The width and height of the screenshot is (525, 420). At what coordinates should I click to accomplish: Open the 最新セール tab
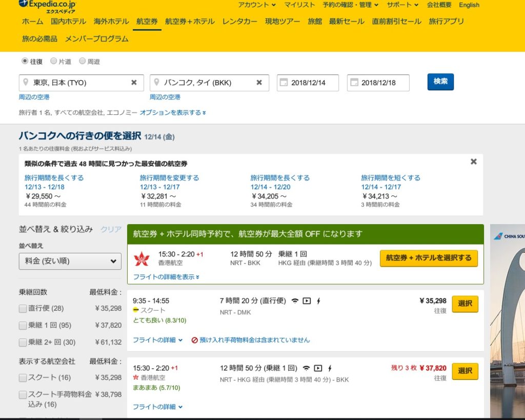coord(347,22)
